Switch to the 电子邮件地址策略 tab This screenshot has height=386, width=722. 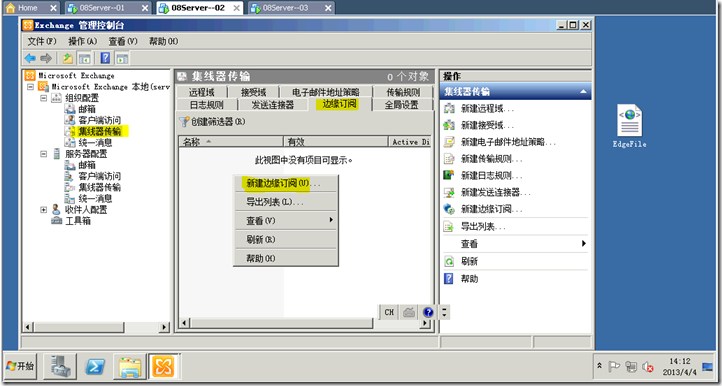326,92
